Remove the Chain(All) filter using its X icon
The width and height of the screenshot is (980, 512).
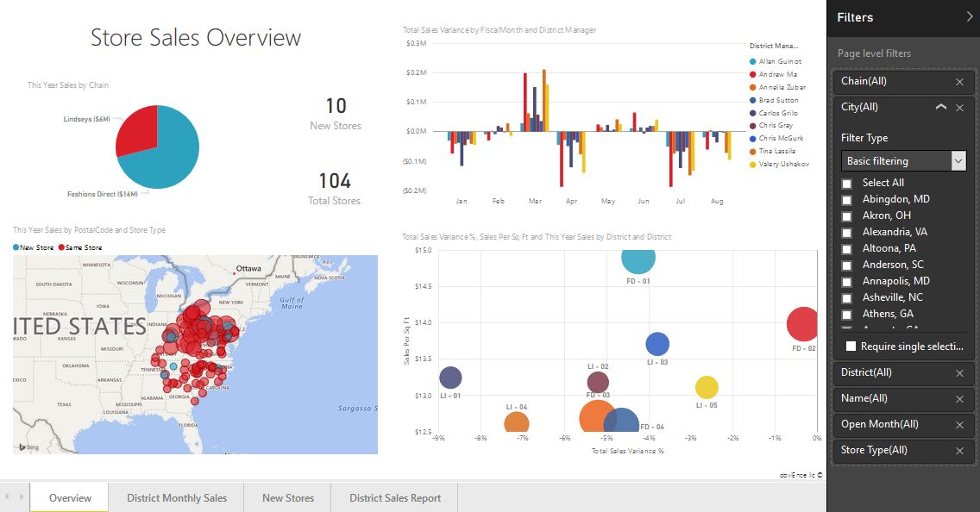tap(959, 81)
